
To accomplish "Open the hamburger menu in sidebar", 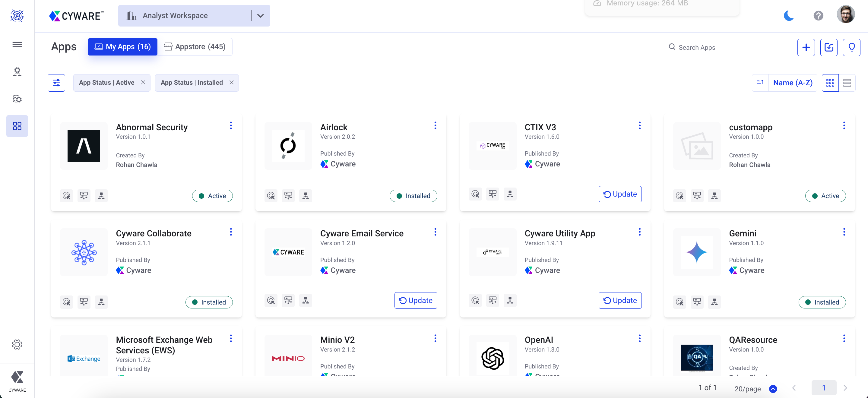I will (17, 45).
